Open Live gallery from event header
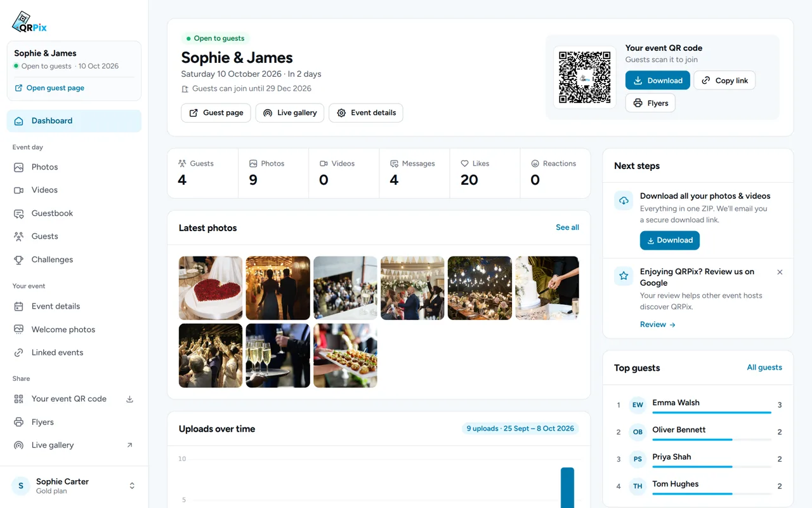The image size is (812, 508). (x=290, y=113)
